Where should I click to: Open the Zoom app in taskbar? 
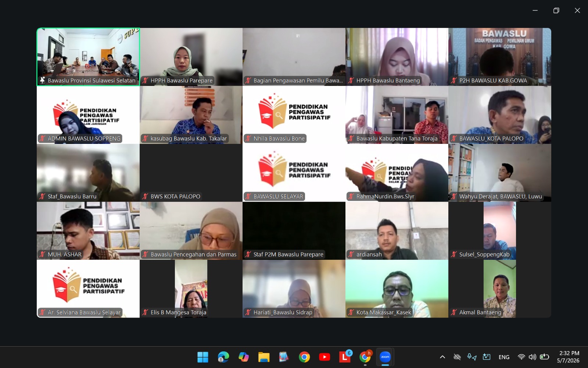point(385,357)
